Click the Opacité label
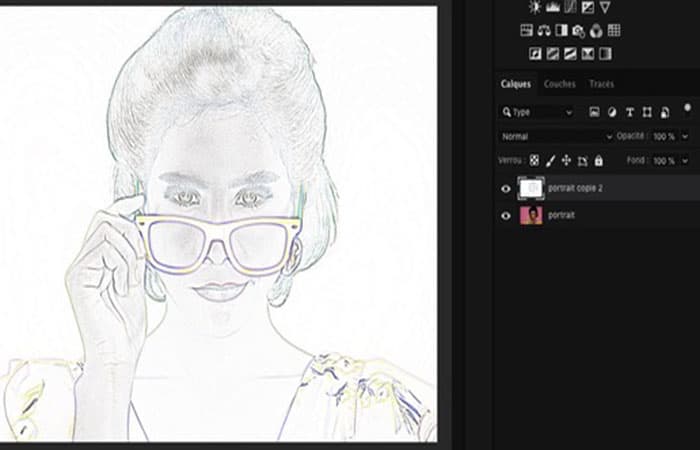Image resolution: width=700 pixels, height=450 pixels. 630,136
